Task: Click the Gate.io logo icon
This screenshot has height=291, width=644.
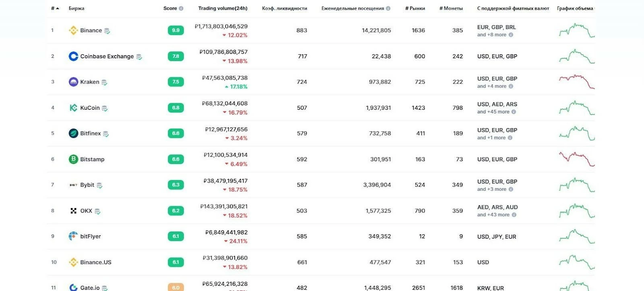Action: [73, 287]
